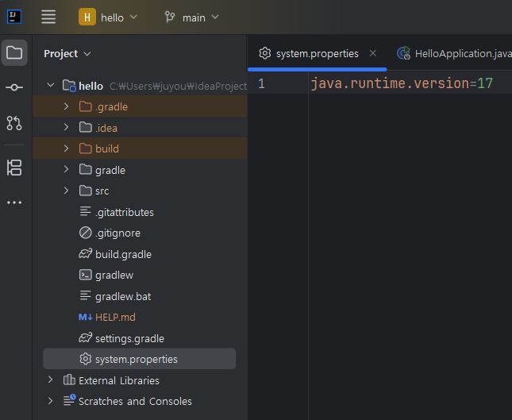Open the Commit tool window
Screen dimensions: 512x420
(x=14, y=88)
